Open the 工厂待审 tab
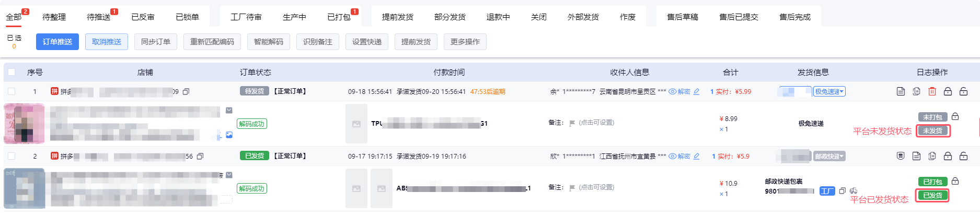Screen dimensions: 980x216 tap(246, 17)
